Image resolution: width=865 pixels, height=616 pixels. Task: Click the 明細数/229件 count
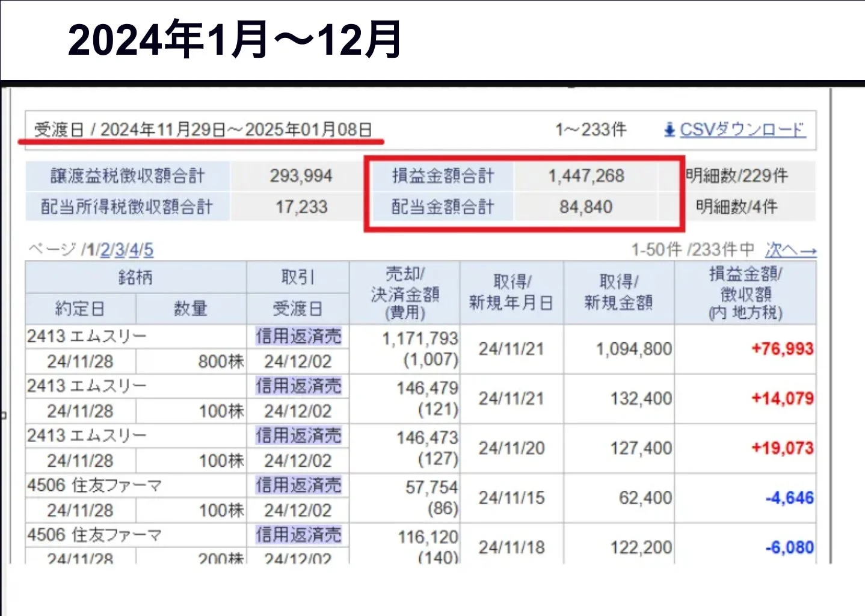coord(737,176)
